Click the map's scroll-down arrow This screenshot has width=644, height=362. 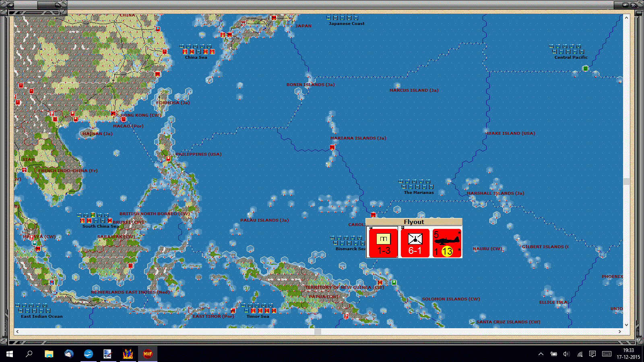(x=626, y=325)
